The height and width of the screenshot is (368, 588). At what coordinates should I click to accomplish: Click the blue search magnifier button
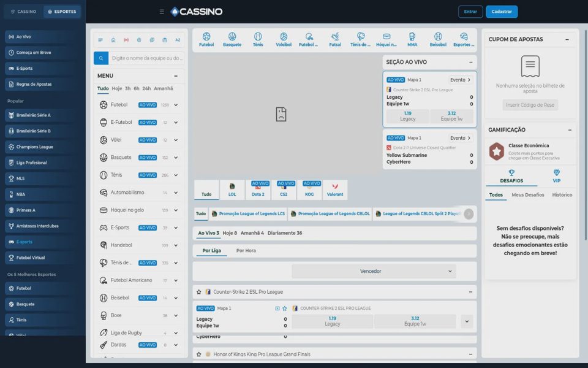pos(101,58)
